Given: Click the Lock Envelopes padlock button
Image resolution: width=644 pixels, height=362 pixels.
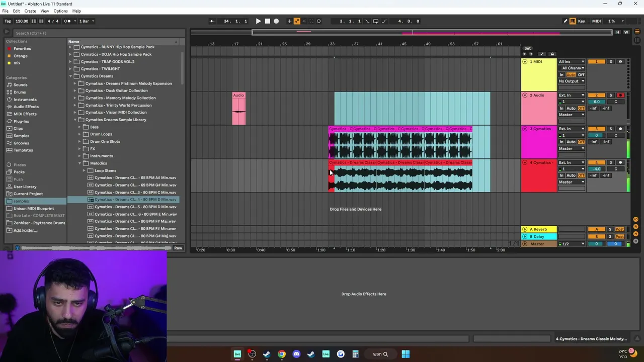Looking at the screenshot, I should coord(552,54).
